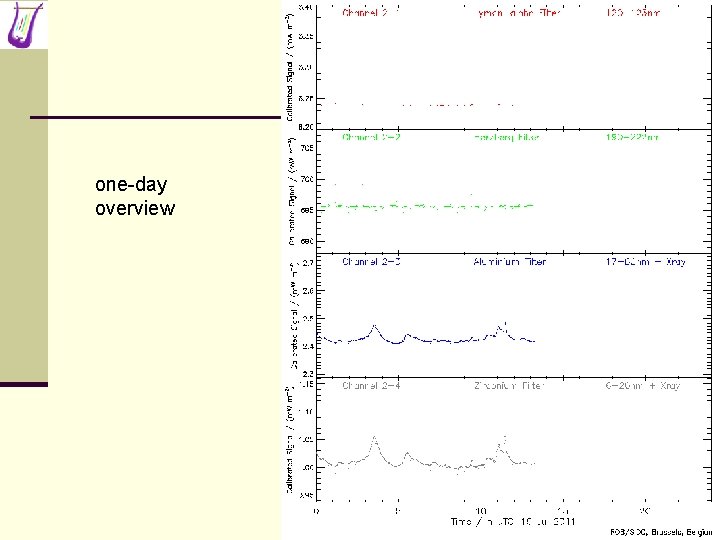Click the "700" tick in Channel 2-2 plot
This screenshot has height=540, width=720.
[307, 180]
